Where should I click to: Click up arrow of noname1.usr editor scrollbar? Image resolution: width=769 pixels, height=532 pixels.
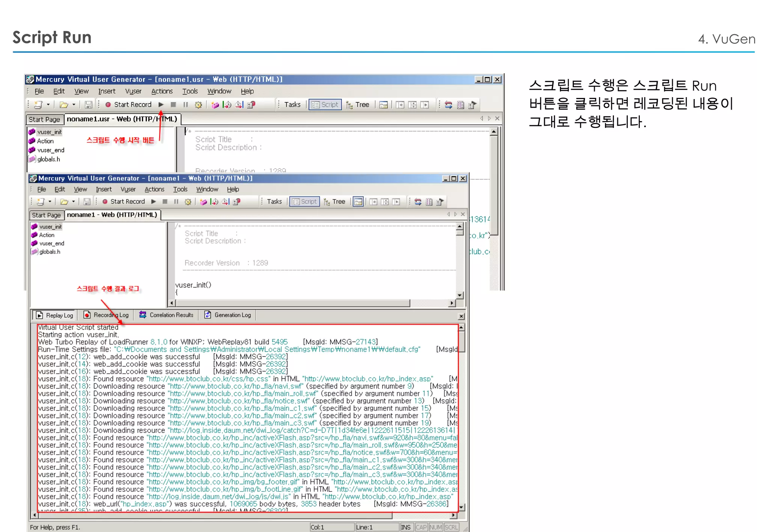[x=494, y=132]
